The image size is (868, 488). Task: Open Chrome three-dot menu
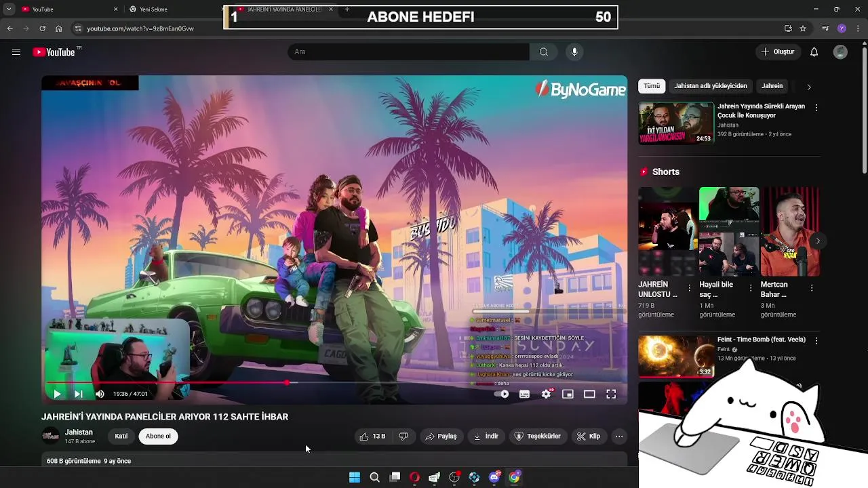pos(858,28)
